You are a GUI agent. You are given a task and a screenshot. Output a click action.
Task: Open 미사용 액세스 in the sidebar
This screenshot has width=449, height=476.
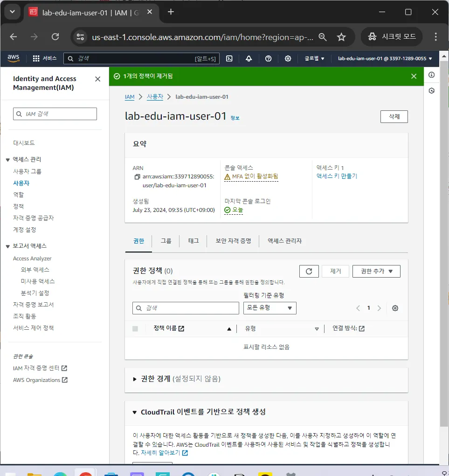38,281
